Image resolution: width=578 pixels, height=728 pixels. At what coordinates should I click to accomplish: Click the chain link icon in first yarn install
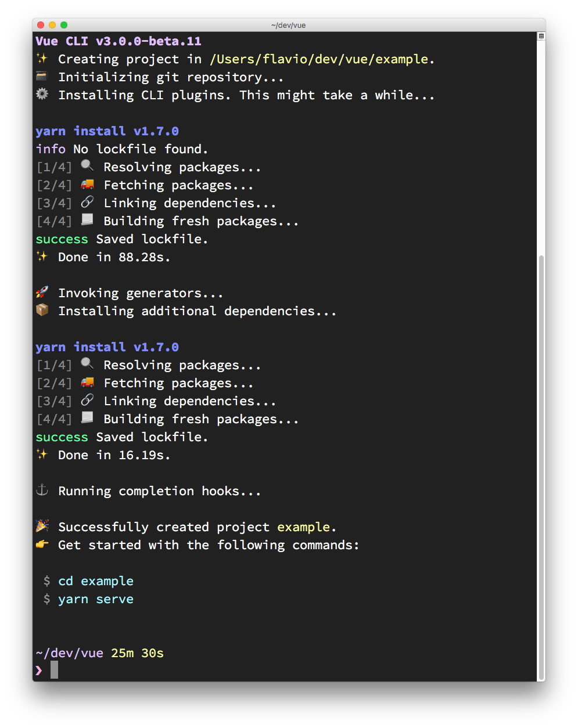[87, 203]
